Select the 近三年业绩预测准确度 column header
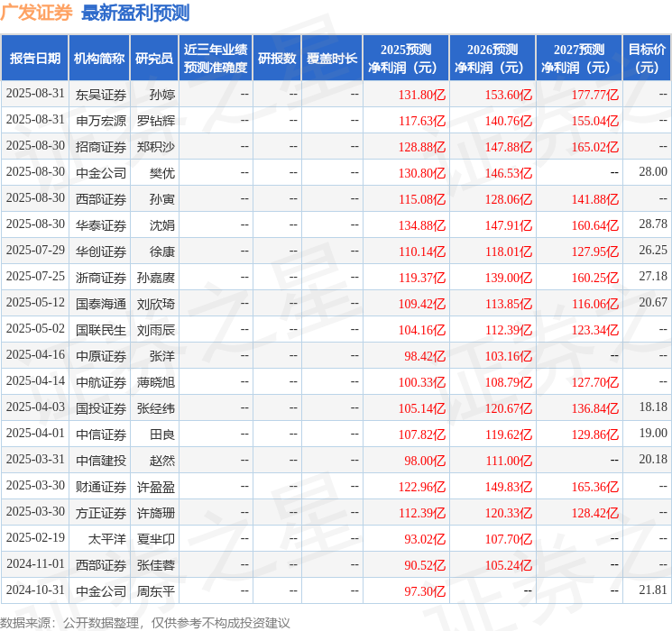 (x=216, y=59)
